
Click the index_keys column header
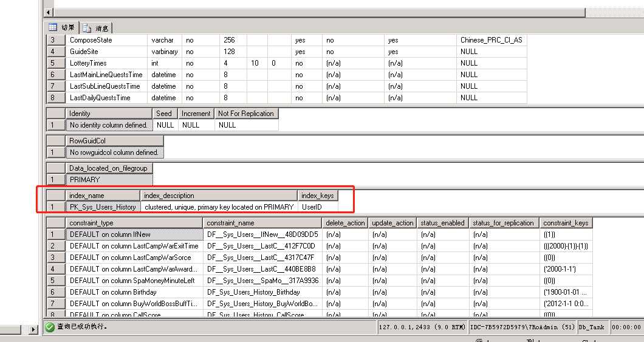click(x=318, y=196)
